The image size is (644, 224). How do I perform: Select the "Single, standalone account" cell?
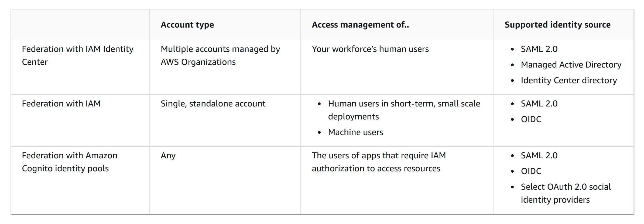pyautogui.click(x=213, y=104)
